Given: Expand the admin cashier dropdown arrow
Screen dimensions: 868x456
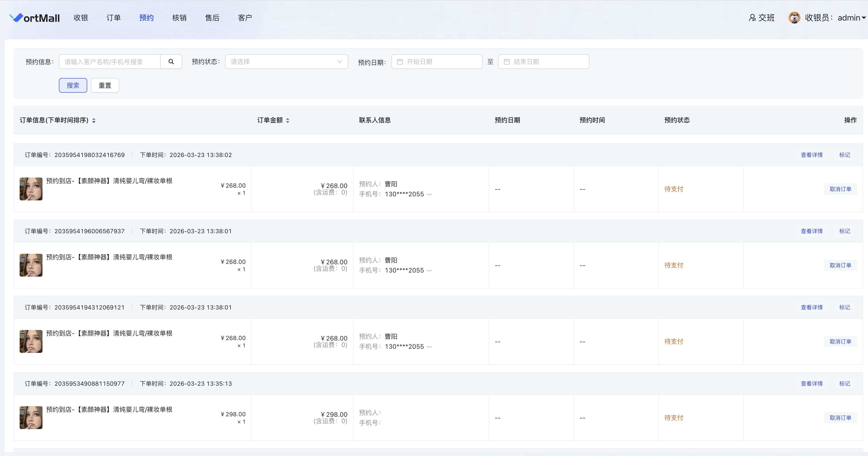Looking at the screenshot, I should [864, 18].
